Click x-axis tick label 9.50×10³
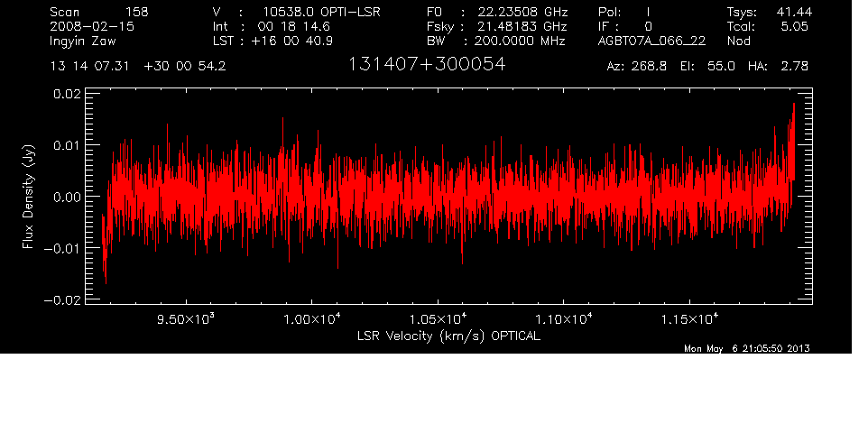Screen dimensions: 868x442 tap(186, 319)
